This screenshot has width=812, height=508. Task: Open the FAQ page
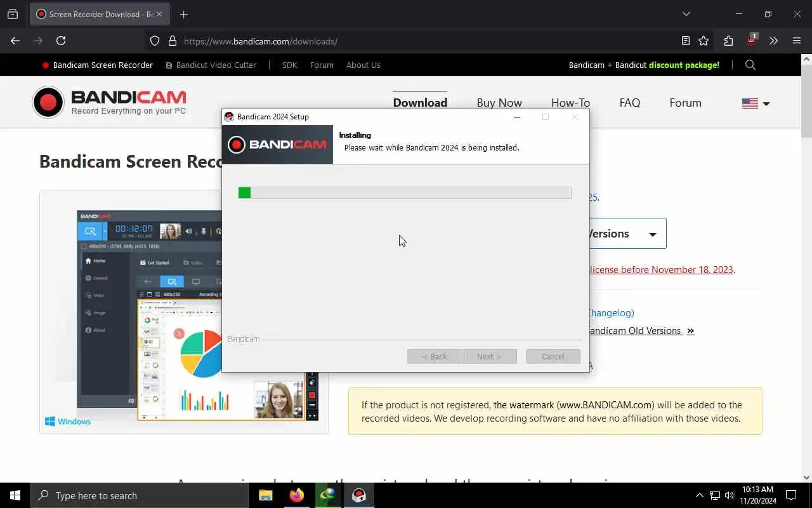630,102
